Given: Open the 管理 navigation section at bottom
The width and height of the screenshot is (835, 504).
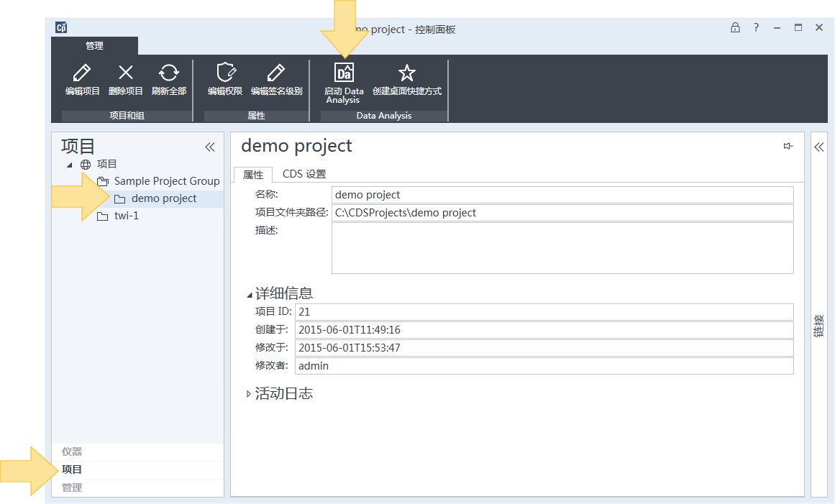Looking at the screenshot, I should (x=137, y=488).
